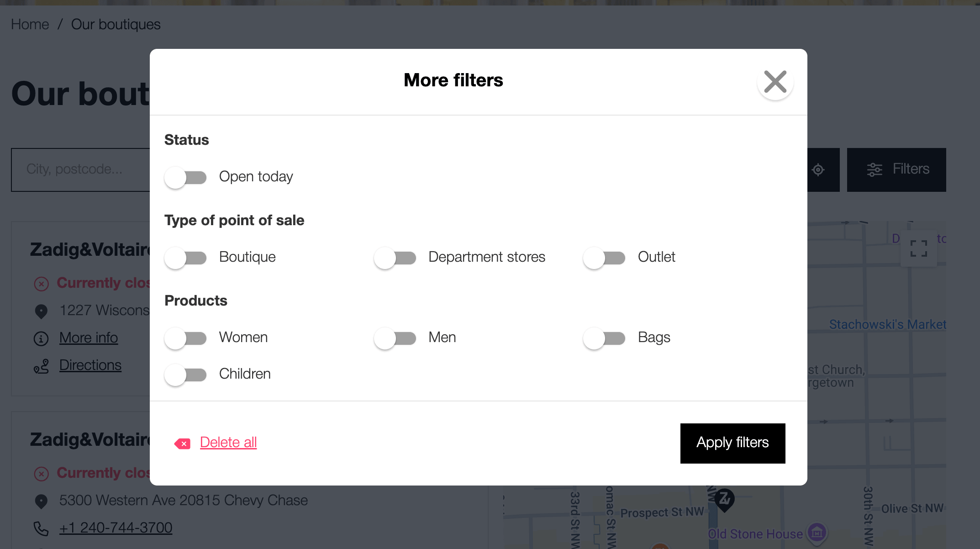This screenshot has width=980, height=549.
Task: Go to Home in the breadcrumb
Action: point(30,24)
